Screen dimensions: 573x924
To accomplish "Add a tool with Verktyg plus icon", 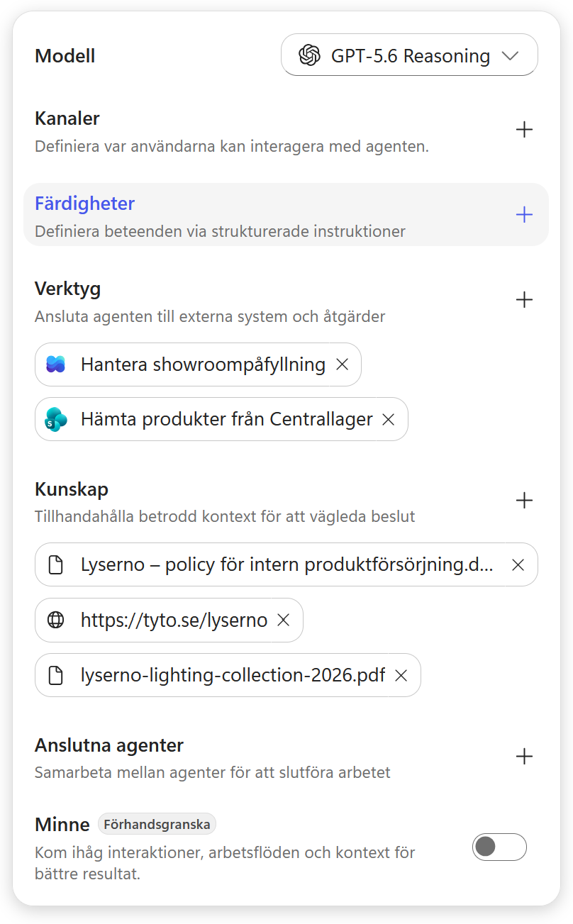I will click(x=524, y=300).
